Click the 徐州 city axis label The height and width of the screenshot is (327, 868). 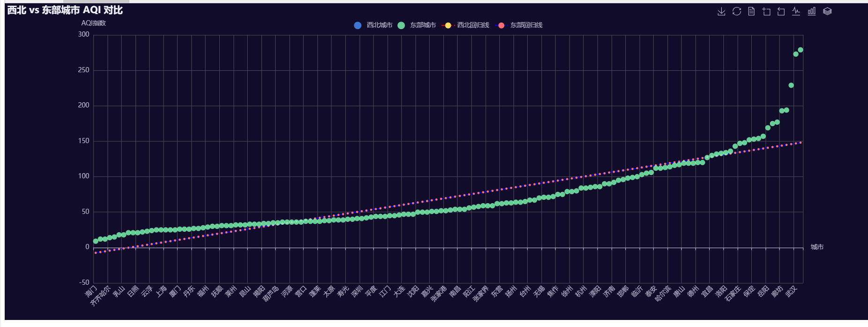click(567, 291)
